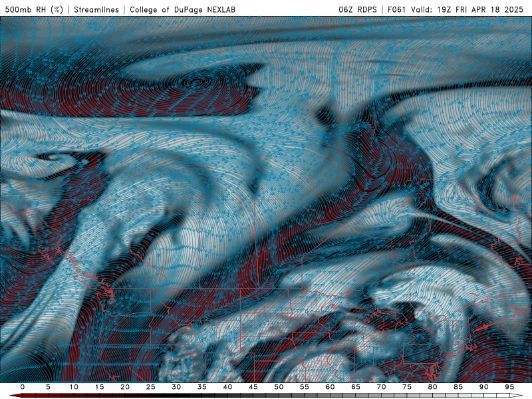Image resolution: width=532 pixels, height=399 pixels.
Task: Click the colorbar label "15"
Action: 99,387
